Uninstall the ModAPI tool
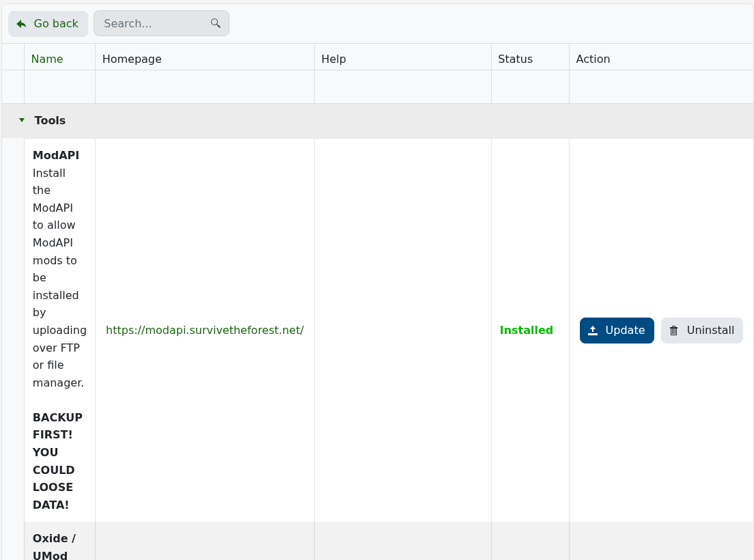754x560 pixels. point(702,331)
